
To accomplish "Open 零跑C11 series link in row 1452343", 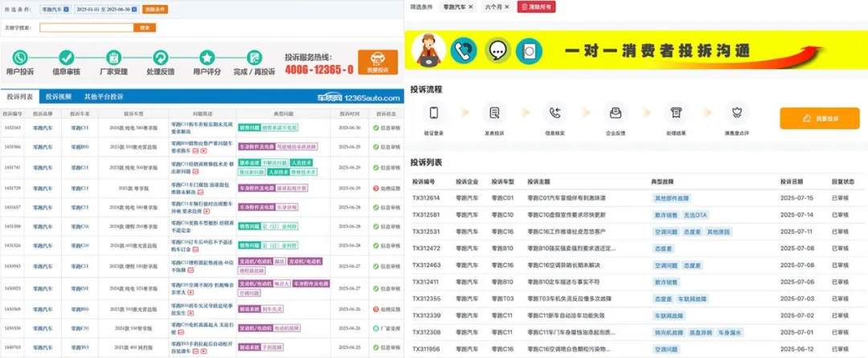I will click(x=80, y=128).
